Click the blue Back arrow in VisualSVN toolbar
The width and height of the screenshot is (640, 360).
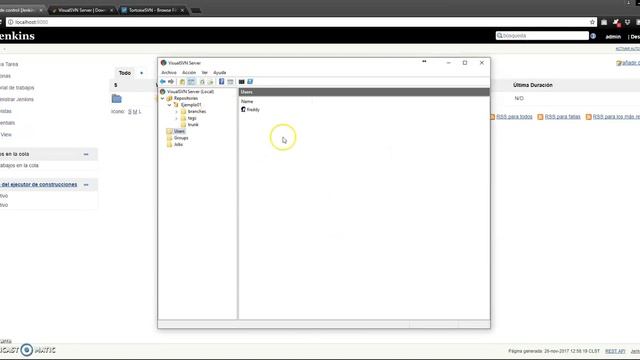(x=163, y=82)
